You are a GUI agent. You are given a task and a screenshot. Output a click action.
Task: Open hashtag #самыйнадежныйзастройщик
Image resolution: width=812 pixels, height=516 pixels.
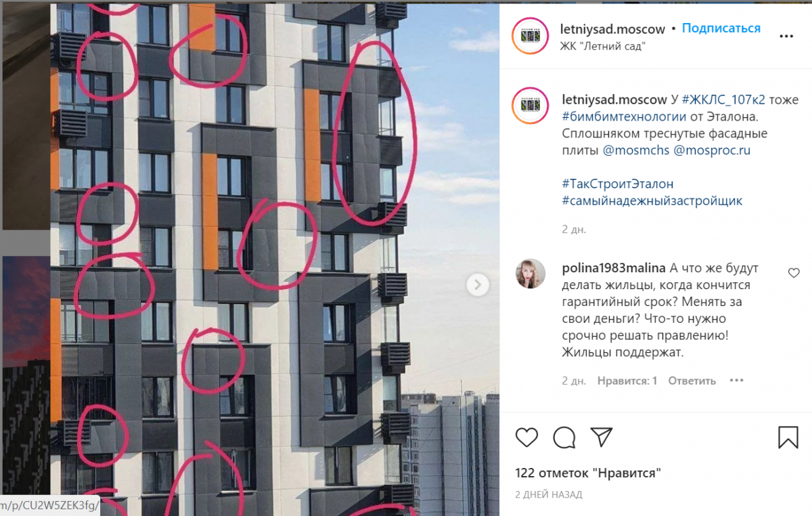pos(652,201)
